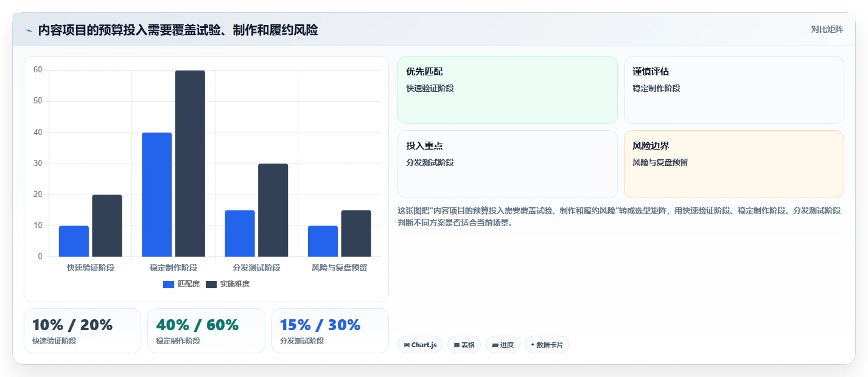Click the 10% / 20% stat card
868x377 pixels.
coord(82,331)
